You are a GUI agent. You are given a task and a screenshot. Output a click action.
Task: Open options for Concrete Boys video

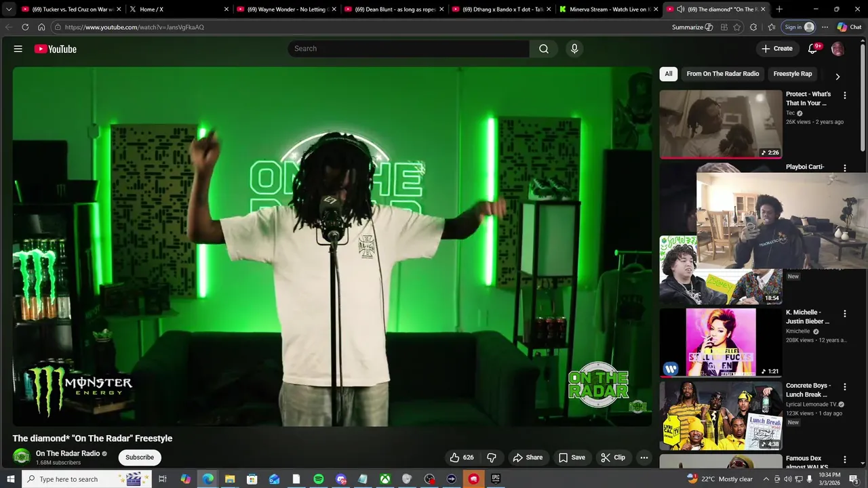845,386
